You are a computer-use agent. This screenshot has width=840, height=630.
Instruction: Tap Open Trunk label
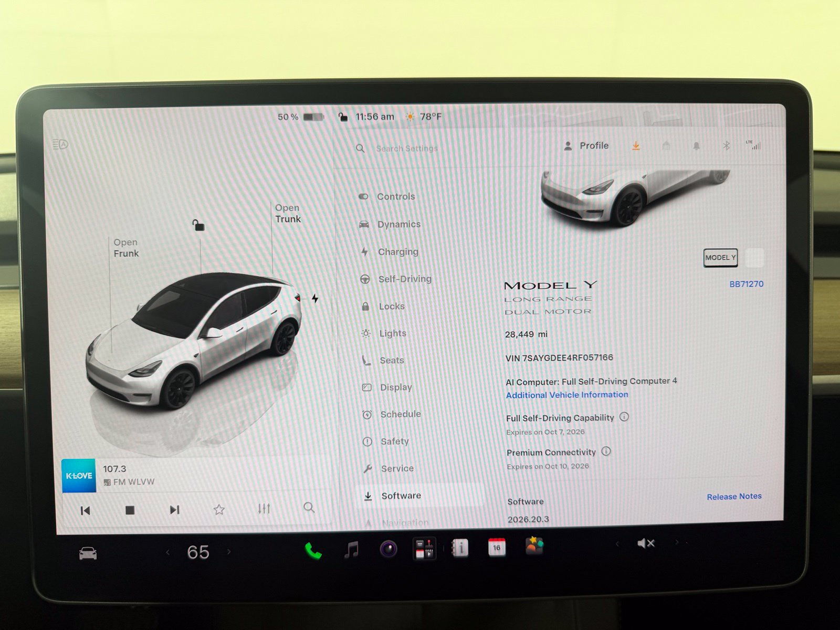[288, 213]
